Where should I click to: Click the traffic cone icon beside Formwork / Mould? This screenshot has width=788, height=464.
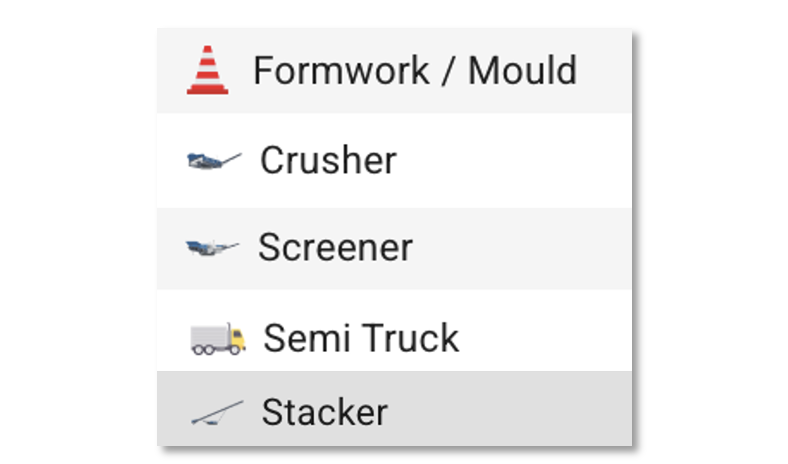tap(207, 71)
